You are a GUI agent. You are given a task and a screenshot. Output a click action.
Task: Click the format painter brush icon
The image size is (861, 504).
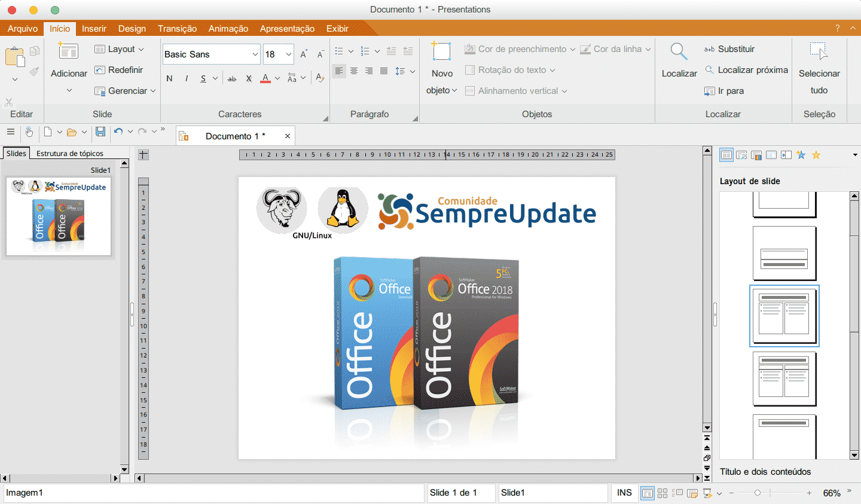click(35, 71)
